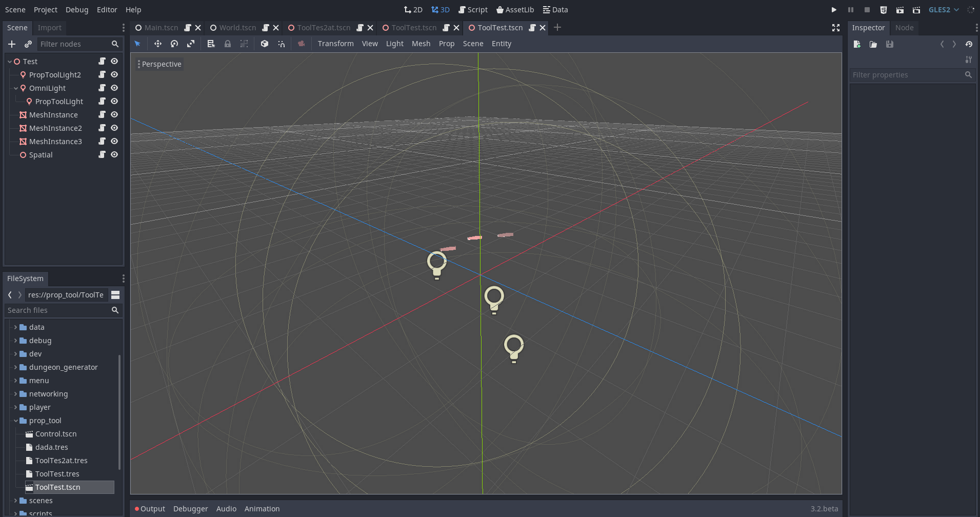Open the Project menu
Viewport: 980px width, 517px height.
[x=46, y=10]
